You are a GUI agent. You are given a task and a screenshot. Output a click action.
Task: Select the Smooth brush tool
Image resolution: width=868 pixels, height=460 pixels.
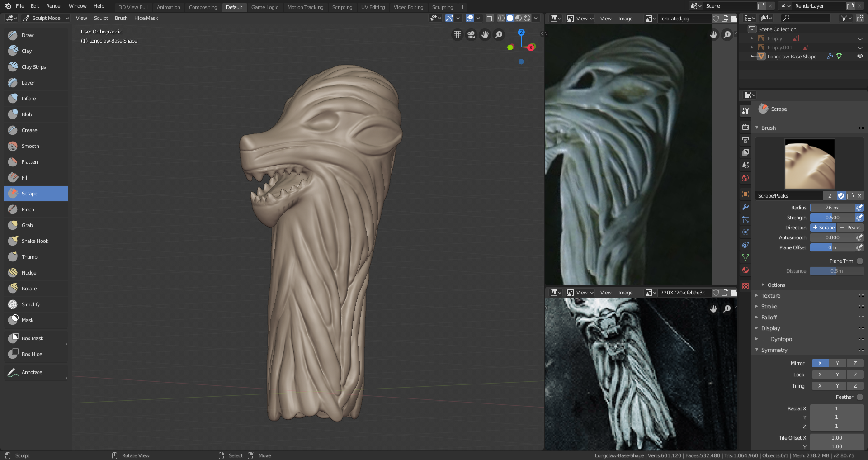pyautogui.click(x=36, y=146)
